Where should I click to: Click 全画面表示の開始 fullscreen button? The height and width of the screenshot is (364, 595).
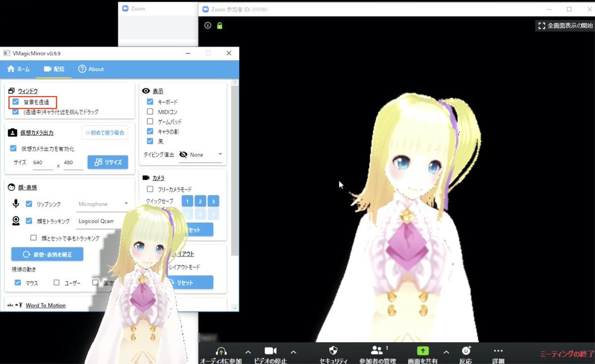565,26
